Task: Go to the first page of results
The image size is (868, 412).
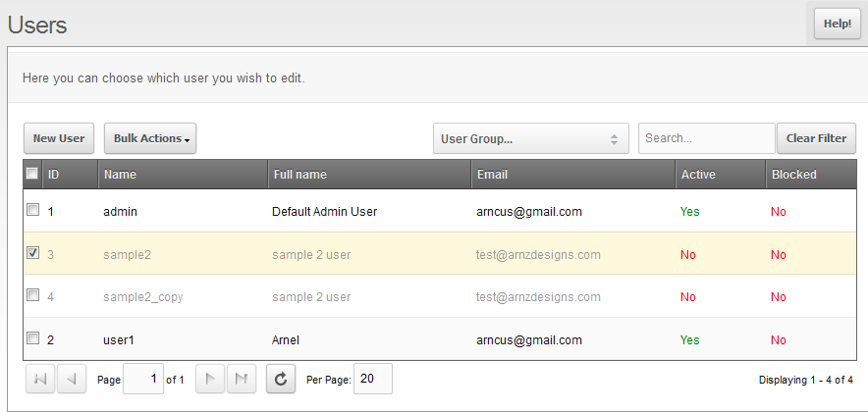Action: pyautogui.click(x=39, y=379)
